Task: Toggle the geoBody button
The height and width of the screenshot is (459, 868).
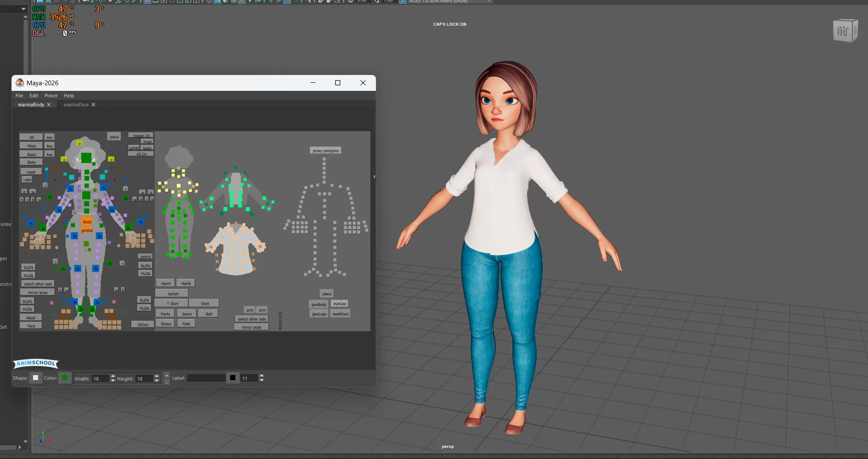Action: (x=318, y=304)
